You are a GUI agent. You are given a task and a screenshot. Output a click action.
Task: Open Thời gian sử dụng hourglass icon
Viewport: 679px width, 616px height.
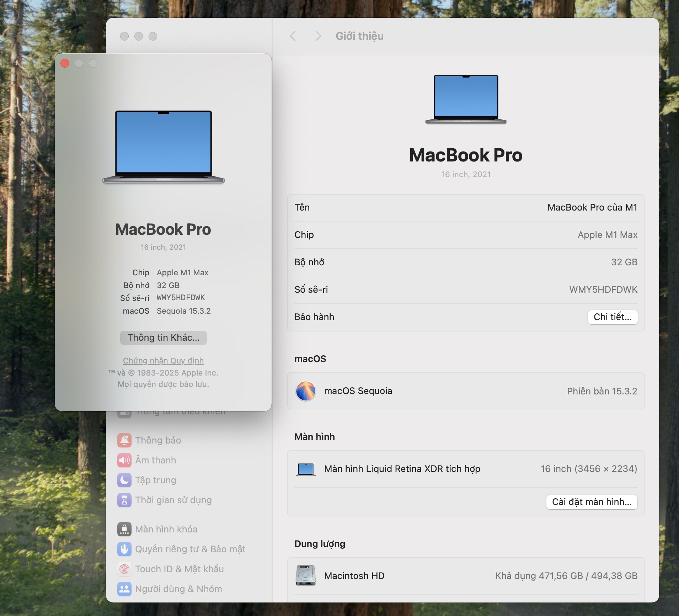click(x=124, y=500)
